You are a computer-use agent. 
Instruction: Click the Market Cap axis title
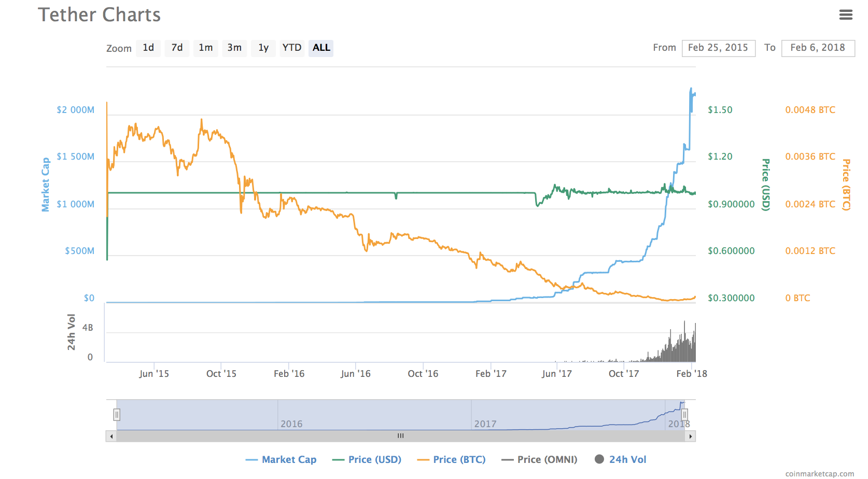[46, 185]
